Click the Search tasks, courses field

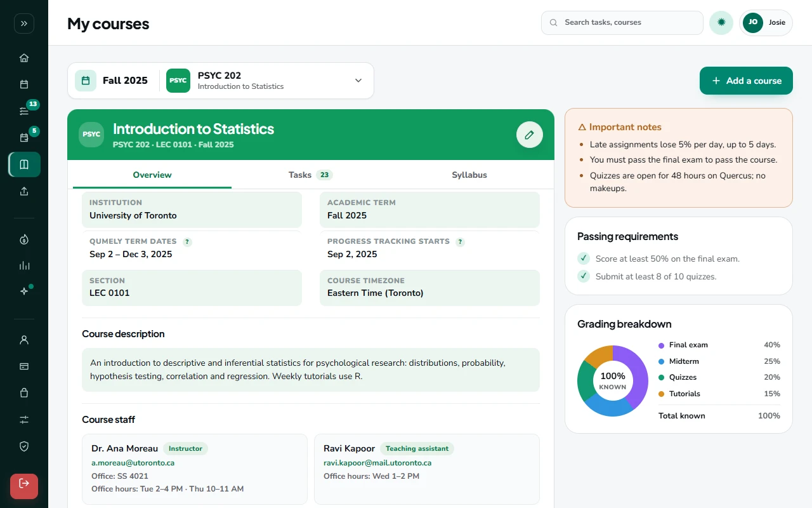click(x=622, y=23)
